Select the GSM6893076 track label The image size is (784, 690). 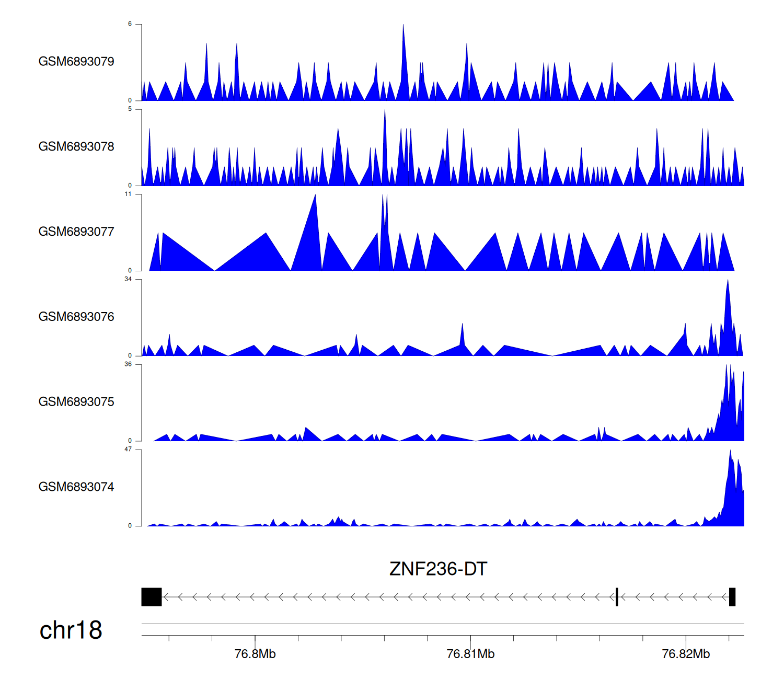(76, 317)
